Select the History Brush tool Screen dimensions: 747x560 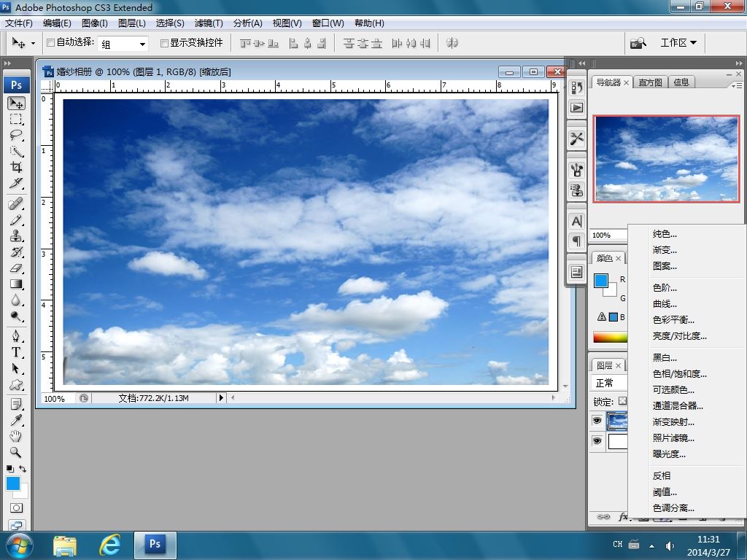pos(16,252)
